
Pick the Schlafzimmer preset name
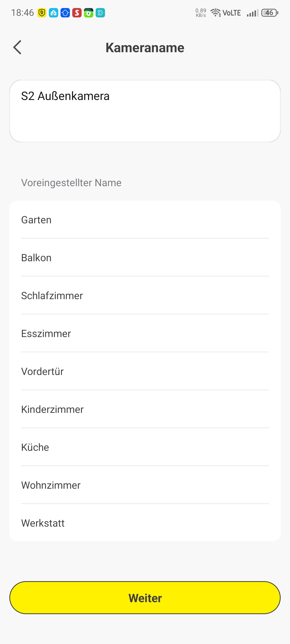coord(145,296)
